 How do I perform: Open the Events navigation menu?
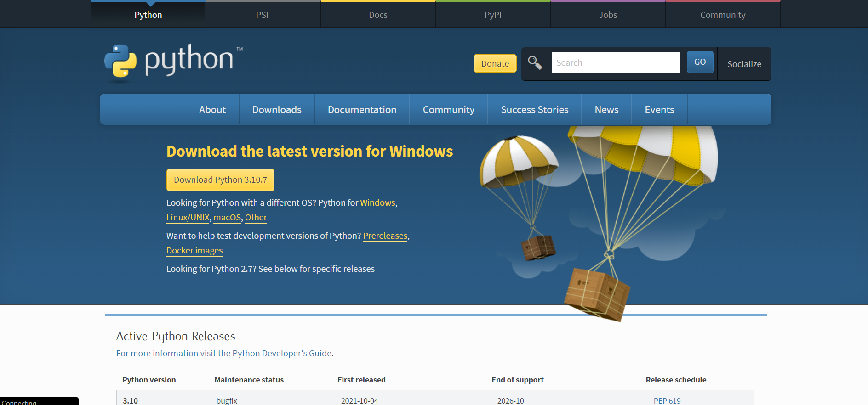[x=659, y=109]
